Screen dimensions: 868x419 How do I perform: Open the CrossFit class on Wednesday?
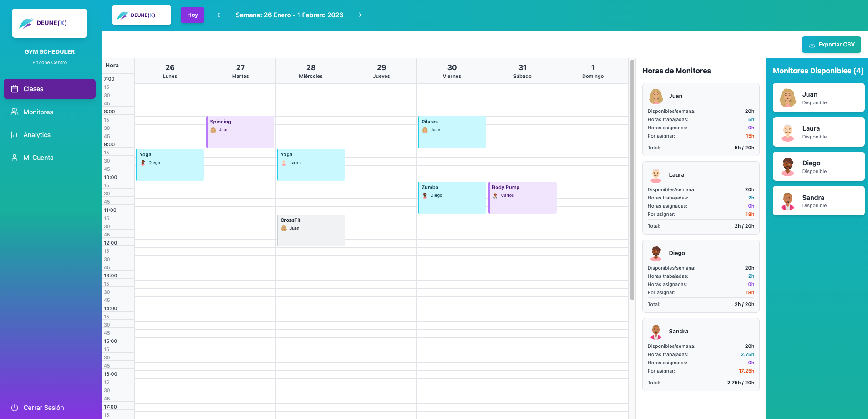pos(311,230)
